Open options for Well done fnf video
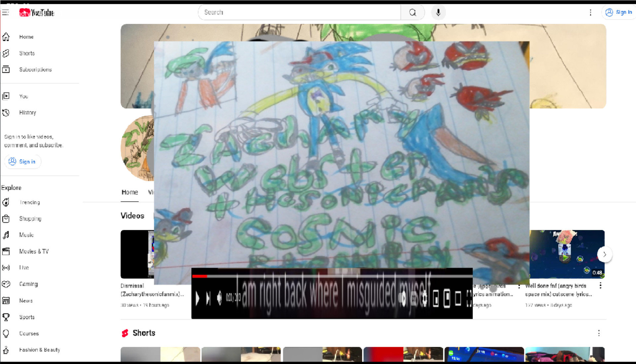Screen dimensions: 636x364 point(600,286)
